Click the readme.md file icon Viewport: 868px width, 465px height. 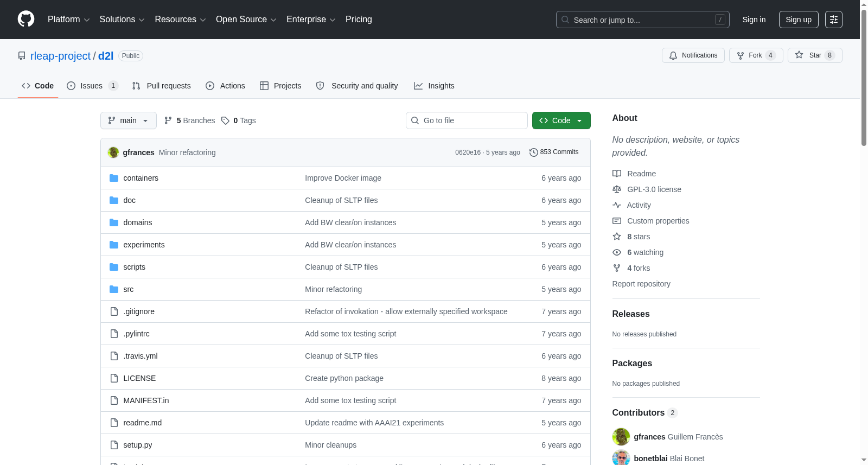pos(114,423)
